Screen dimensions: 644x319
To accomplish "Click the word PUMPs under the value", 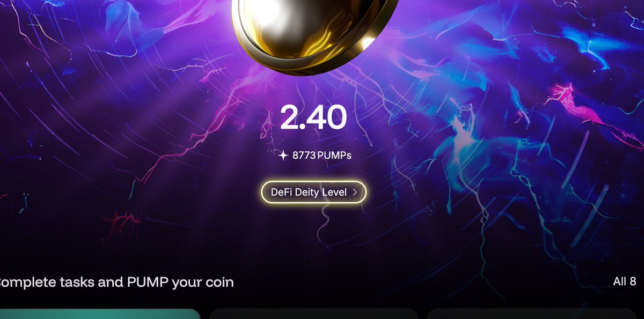I will click(334, 156).
